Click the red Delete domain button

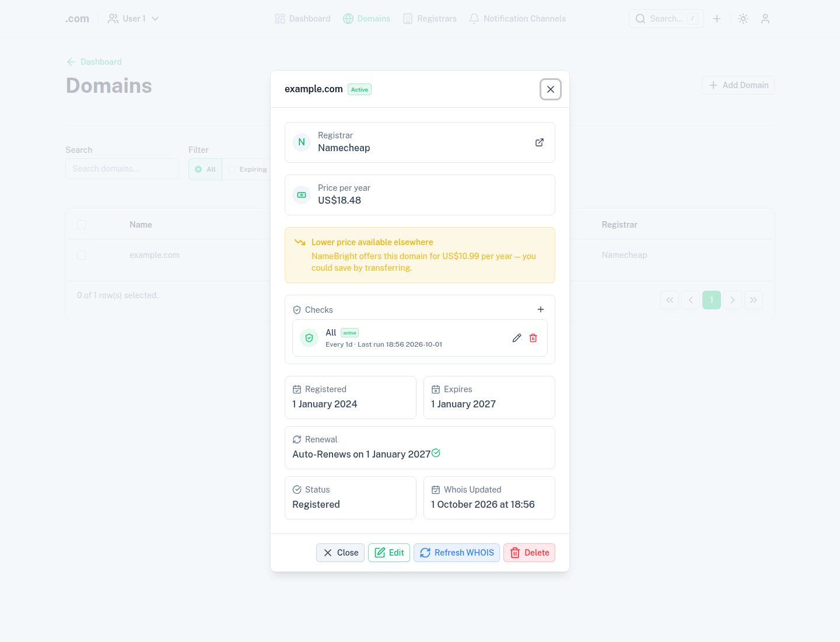point(529,553)
